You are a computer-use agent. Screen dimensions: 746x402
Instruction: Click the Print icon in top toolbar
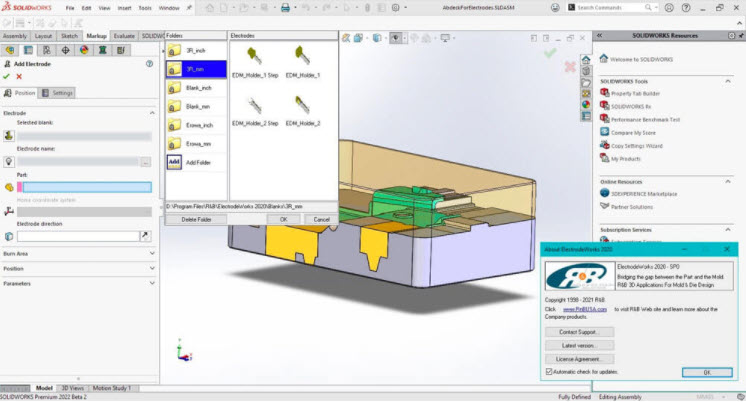coord(284,8)
